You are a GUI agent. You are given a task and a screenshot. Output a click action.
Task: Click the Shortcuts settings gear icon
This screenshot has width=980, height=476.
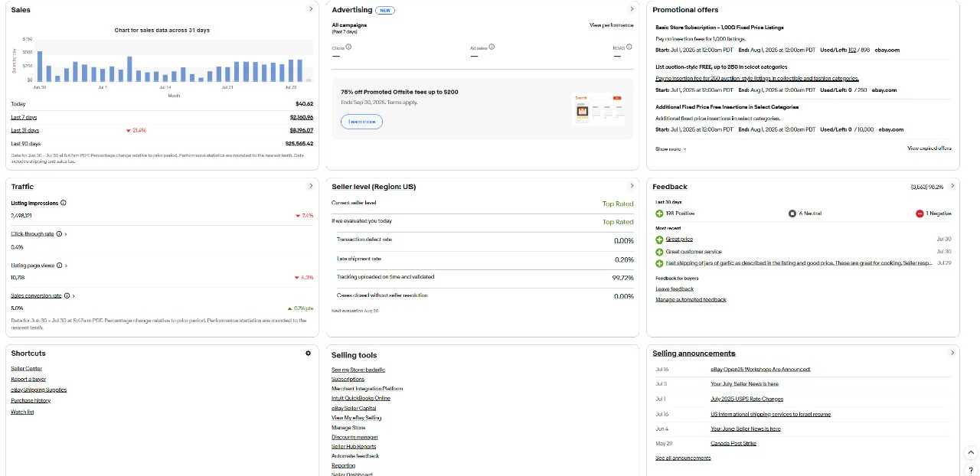[309, 353]
